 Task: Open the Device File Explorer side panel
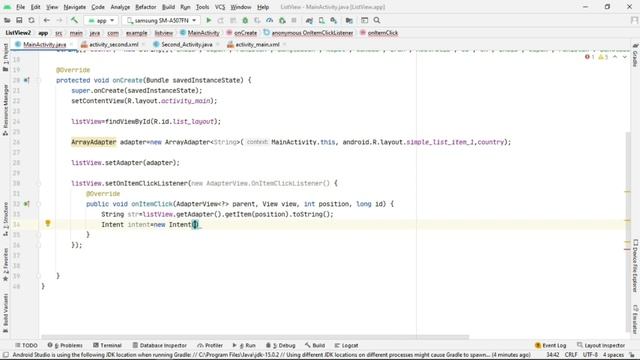tap(635, 265)
